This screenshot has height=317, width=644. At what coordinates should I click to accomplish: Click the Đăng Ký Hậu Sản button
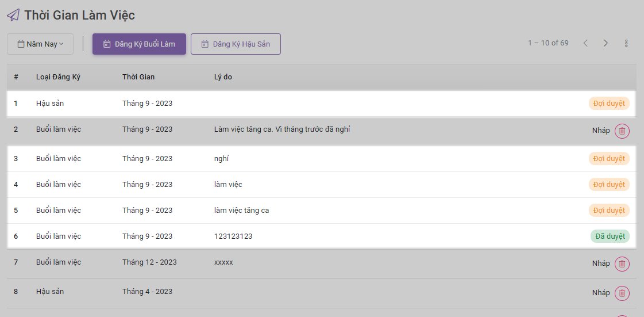pos(236,44)
